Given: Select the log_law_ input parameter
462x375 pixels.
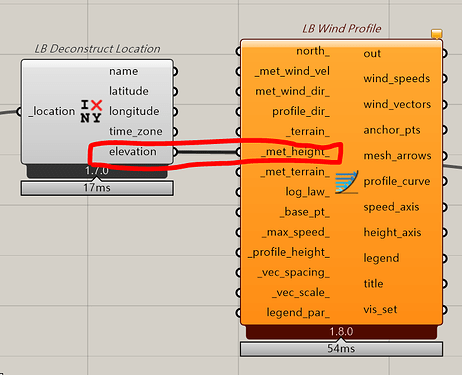Looking at the screenshot, I should pos(307,192).
